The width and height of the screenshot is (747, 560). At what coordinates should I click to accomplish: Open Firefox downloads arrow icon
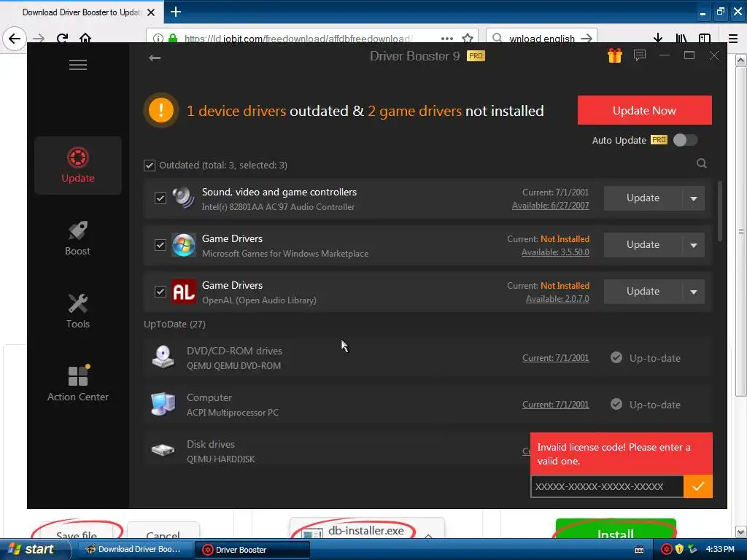(x=658, y=38)
